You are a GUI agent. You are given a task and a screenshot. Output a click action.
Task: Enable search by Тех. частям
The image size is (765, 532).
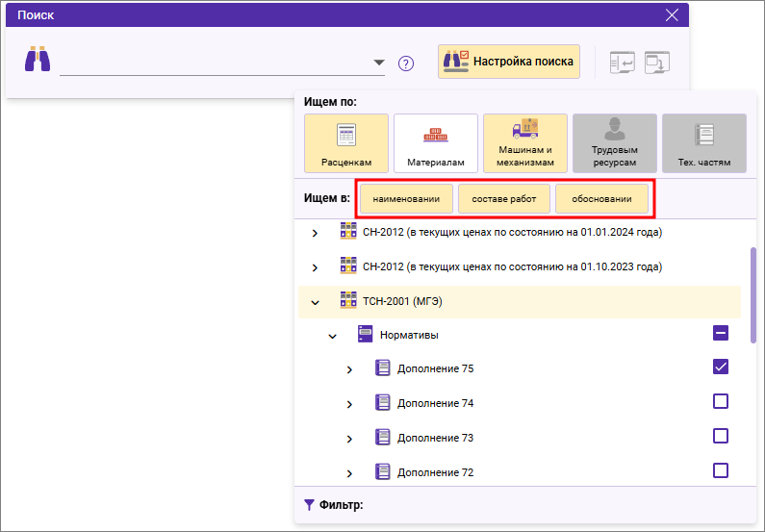[x=704, y=142]
